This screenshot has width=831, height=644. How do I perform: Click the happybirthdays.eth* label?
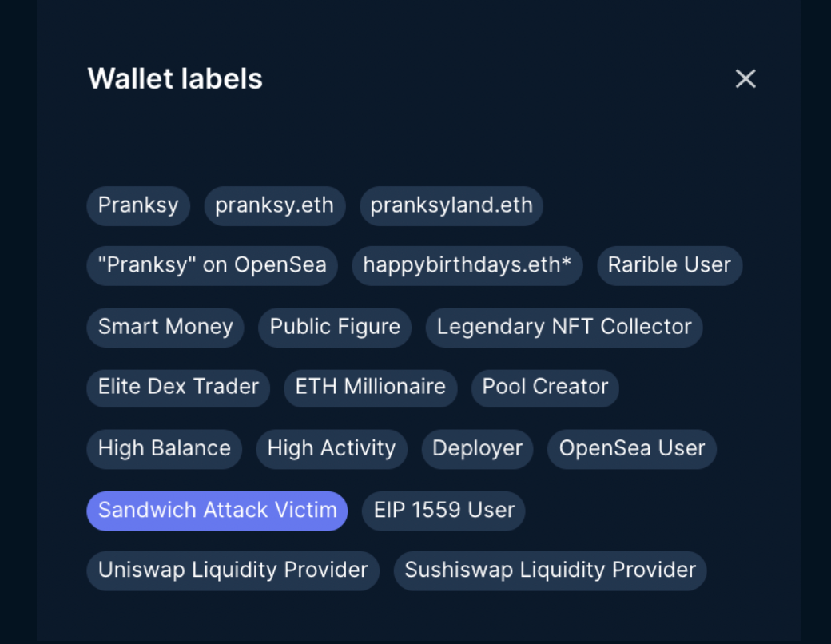[467, 265]
